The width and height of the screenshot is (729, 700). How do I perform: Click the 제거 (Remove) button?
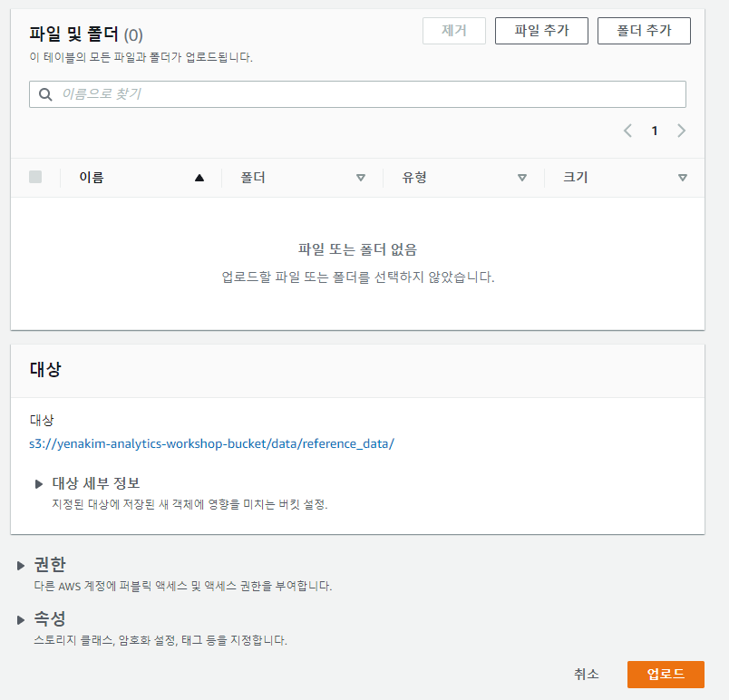(x=453, y=31)
